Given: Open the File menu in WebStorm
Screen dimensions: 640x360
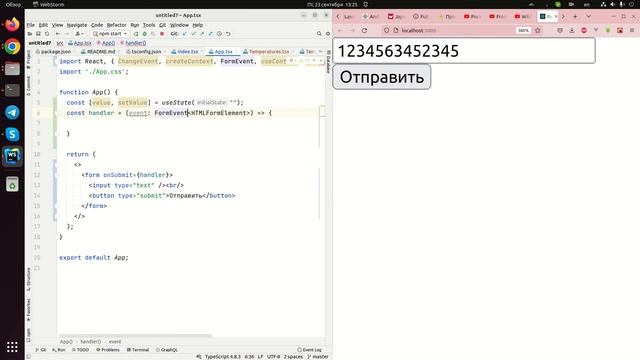Looking at the screenshot, I should pyautogui.click(x=31, y=25).
